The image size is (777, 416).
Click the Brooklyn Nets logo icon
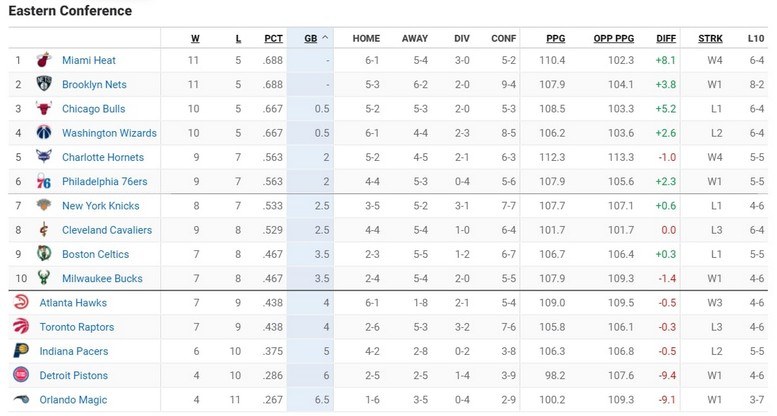(x=44, y=84)
